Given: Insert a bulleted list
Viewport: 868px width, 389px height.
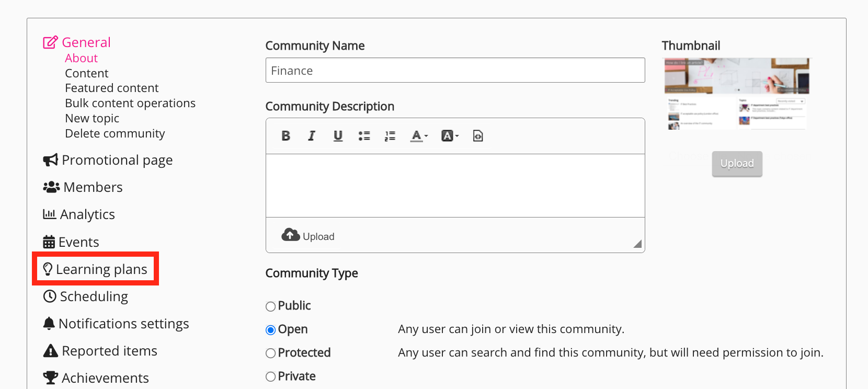Looking at the screenshot, I should point(364,136).
